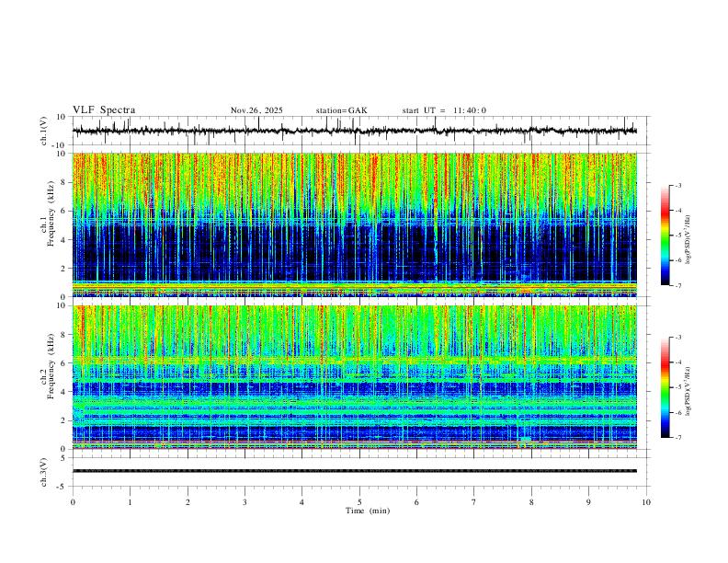The height and width of the screenshot is (563, 728).
Task: Click the time axis tick label "1"
Action: (130, 502)
